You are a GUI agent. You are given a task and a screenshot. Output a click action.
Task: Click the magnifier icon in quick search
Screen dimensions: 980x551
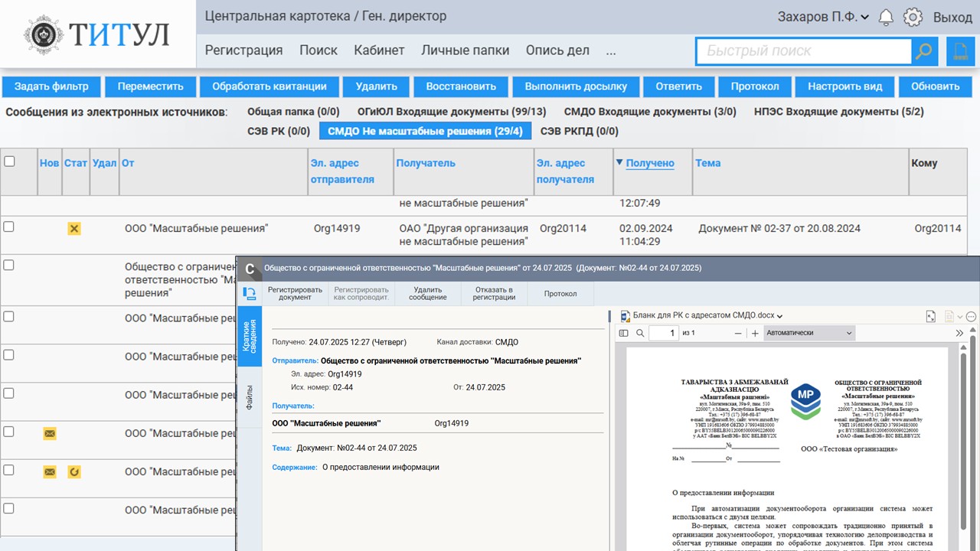[x=924, y=51]
